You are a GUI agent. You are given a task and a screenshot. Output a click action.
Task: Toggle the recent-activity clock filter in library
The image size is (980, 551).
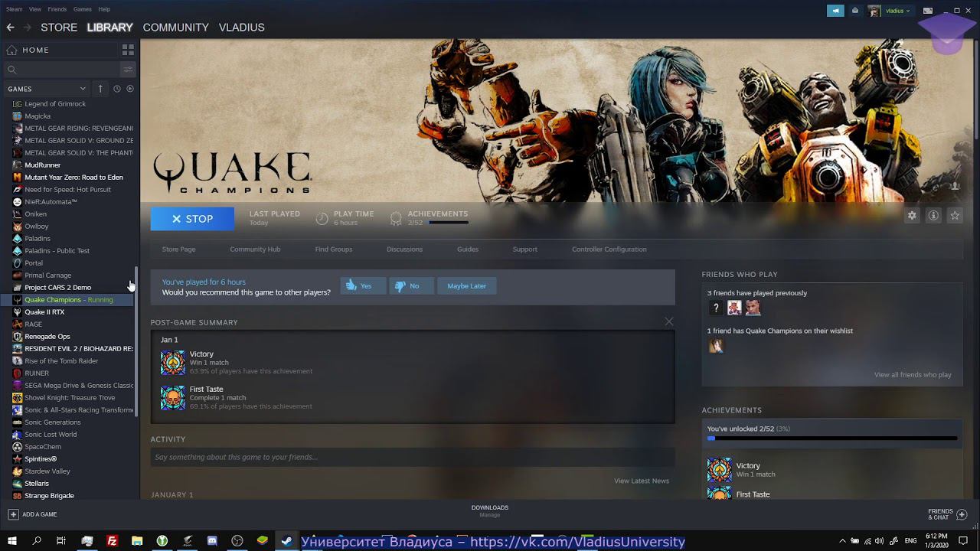click(x=117, y=89)
